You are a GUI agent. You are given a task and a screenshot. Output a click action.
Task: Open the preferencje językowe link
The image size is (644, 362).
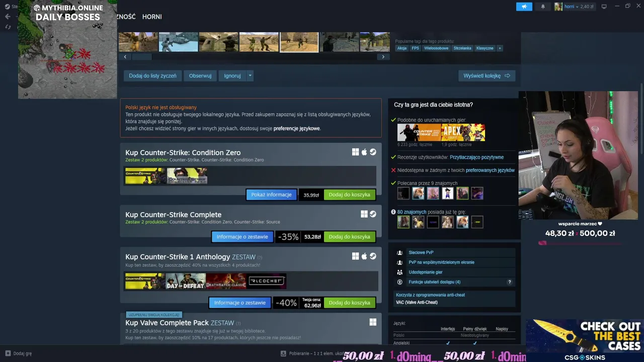point(296,129)
